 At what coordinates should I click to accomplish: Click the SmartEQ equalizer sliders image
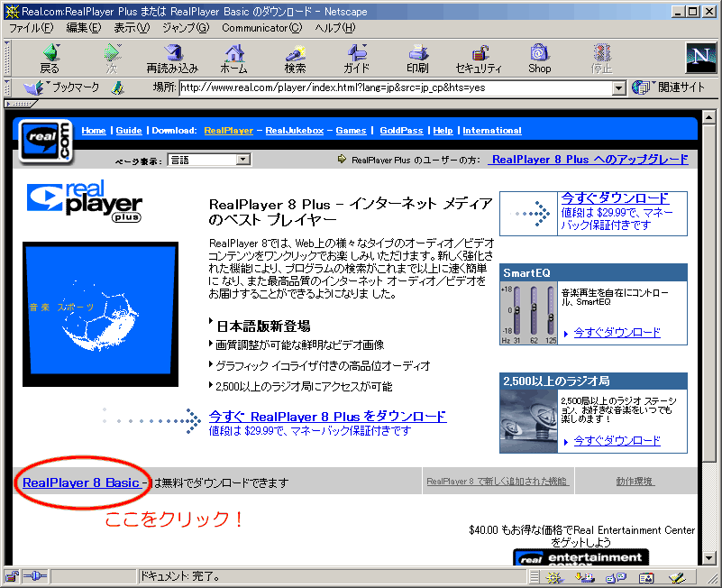tap(528, 313)
